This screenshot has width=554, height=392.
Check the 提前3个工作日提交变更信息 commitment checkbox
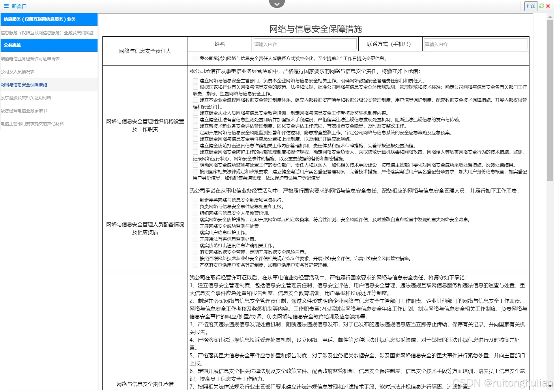tap(195, 59)
